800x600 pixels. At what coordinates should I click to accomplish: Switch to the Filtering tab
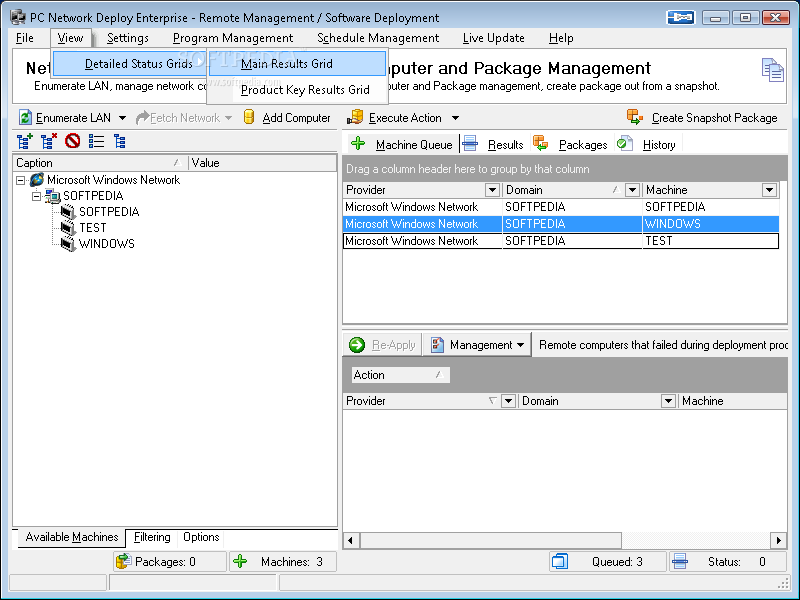point(152,537)
